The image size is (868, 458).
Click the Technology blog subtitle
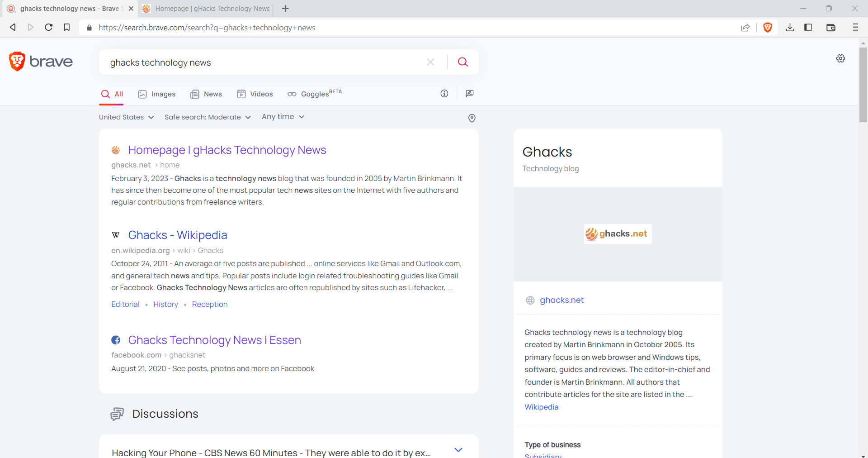[551, 169]
